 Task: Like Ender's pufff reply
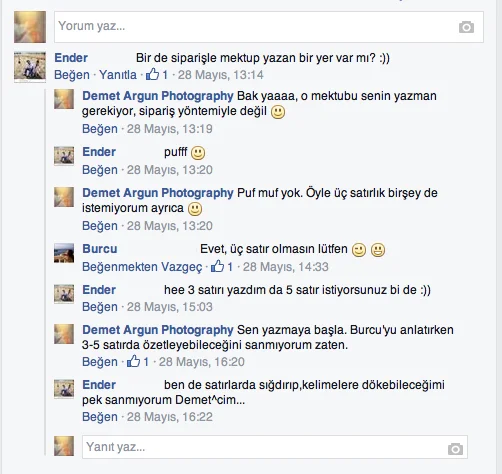click(x=100, y=170)
